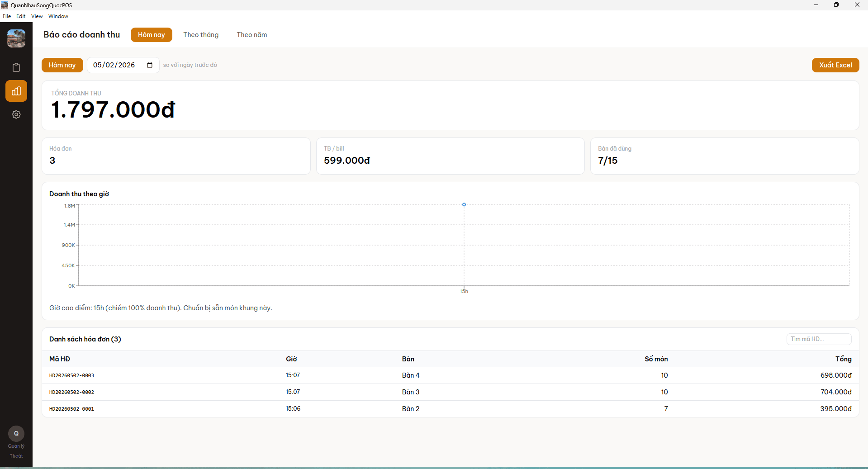Select invoice HD20260502-0003

coord(451,375)
